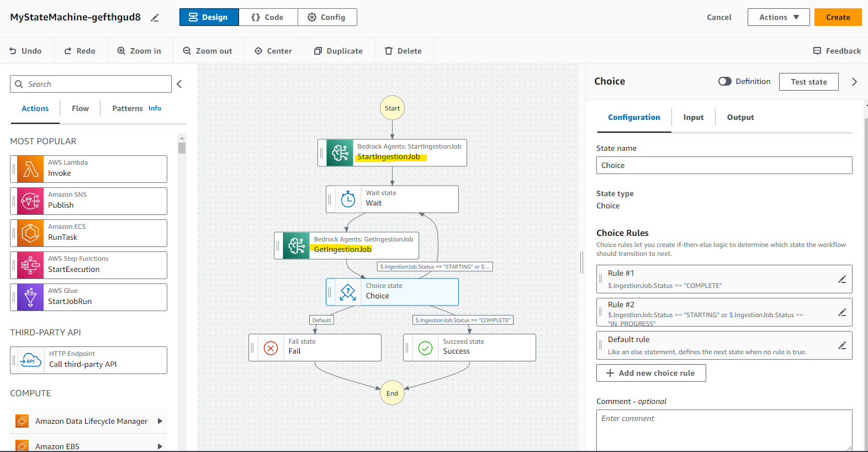
Task: Select the GetIngestionJob Bedrock node icon
Action: (297, 245)
